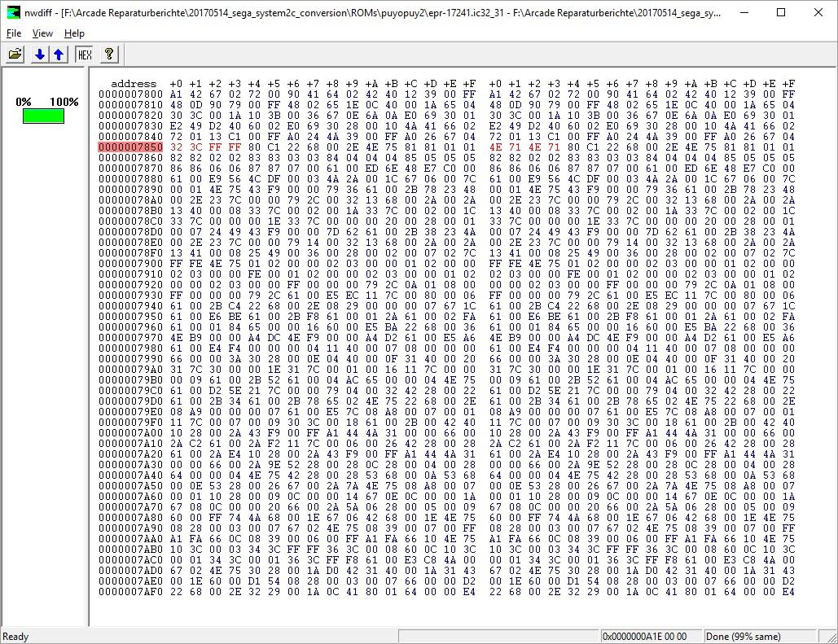Click the green similarity bar
Screen dimensions: 838x644
(43, 116)
